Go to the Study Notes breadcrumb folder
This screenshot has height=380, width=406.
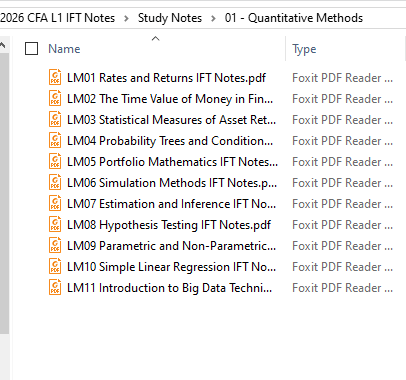pos(170,18)
